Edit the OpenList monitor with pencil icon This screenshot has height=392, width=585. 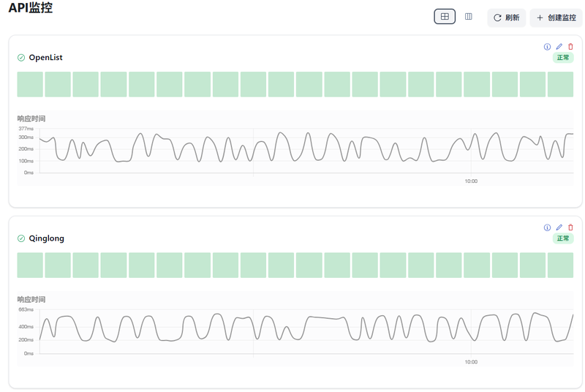(x=559, y=47)
